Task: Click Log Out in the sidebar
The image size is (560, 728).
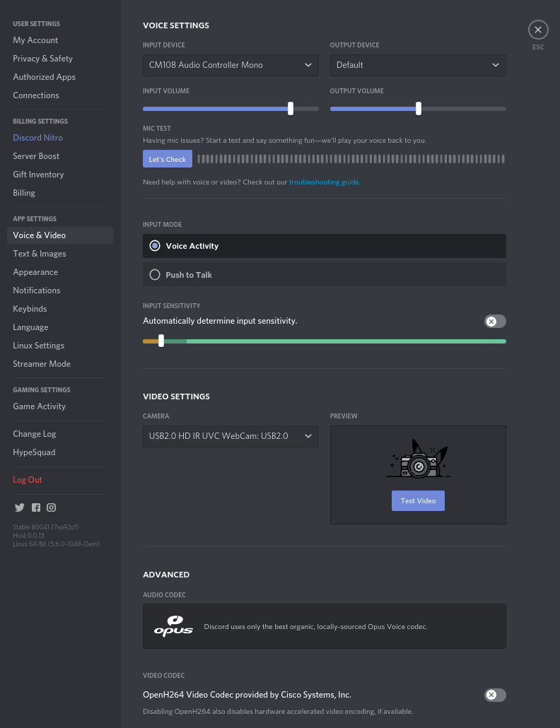Action: point(28,480)
